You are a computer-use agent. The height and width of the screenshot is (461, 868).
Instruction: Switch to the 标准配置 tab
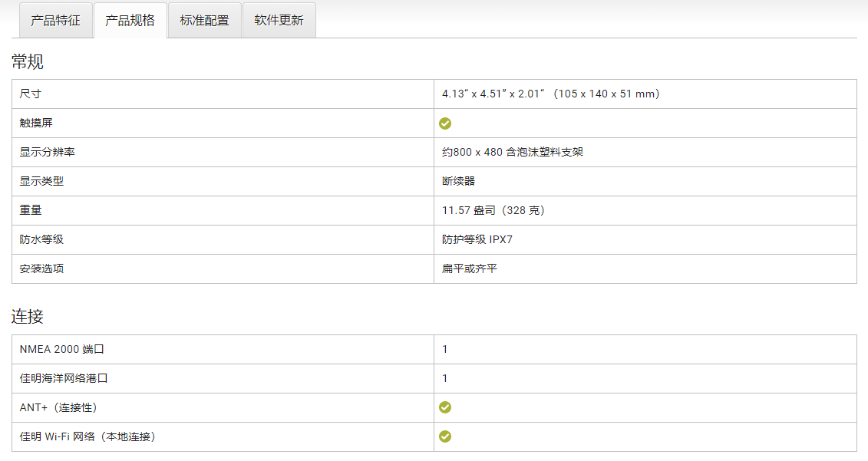204,21
